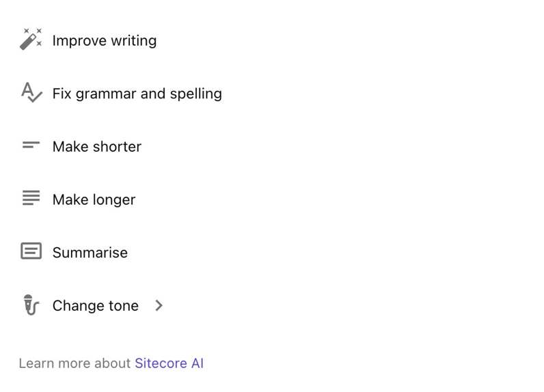Viewport: 544px width, 392px height.
Task: Select the Make shorter menu entry
Action: pos(97,147)
